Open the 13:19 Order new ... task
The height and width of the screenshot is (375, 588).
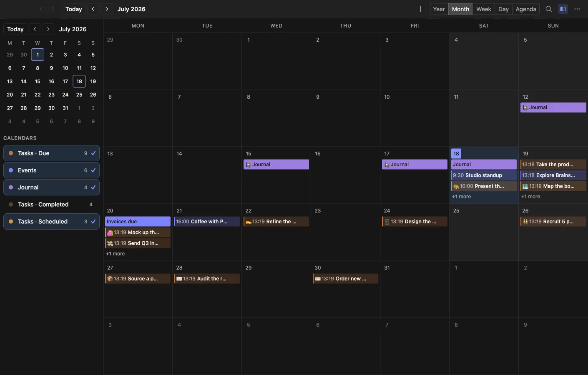tap(345, 279)
